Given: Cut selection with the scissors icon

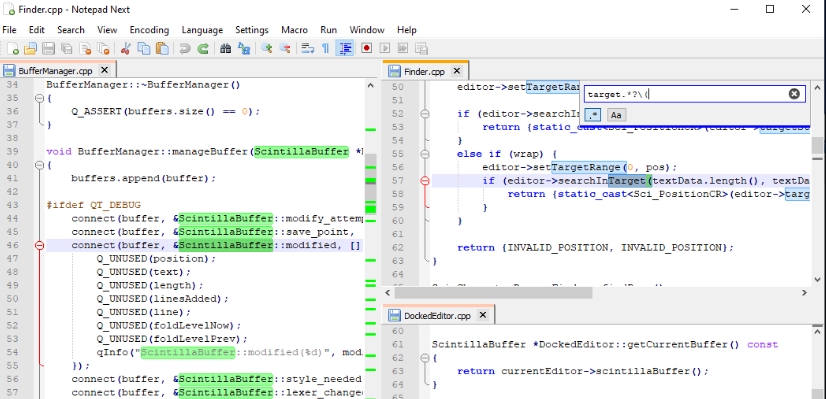Looking at the screenshot, I should 125,48.
